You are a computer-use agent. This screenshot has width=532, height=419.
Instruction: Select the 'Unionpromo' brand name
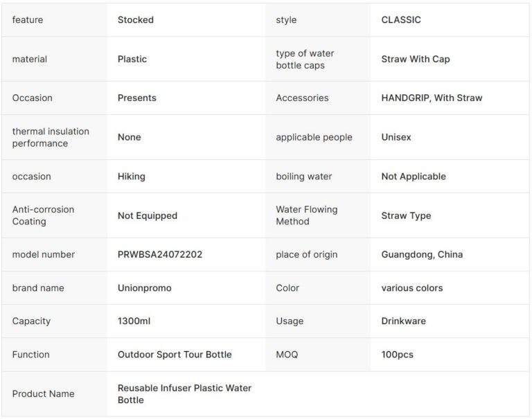coord(145,288)
